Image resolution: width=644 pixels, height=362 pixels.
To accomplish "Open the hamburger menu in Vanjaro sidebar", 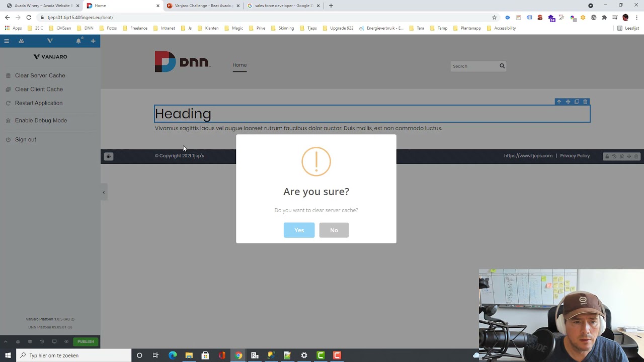I will pos(7,41).
